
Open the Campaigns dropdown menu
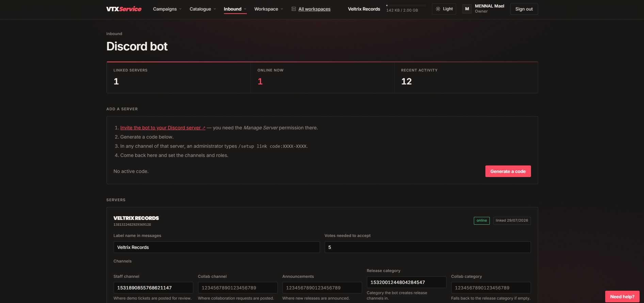[167, 9]
